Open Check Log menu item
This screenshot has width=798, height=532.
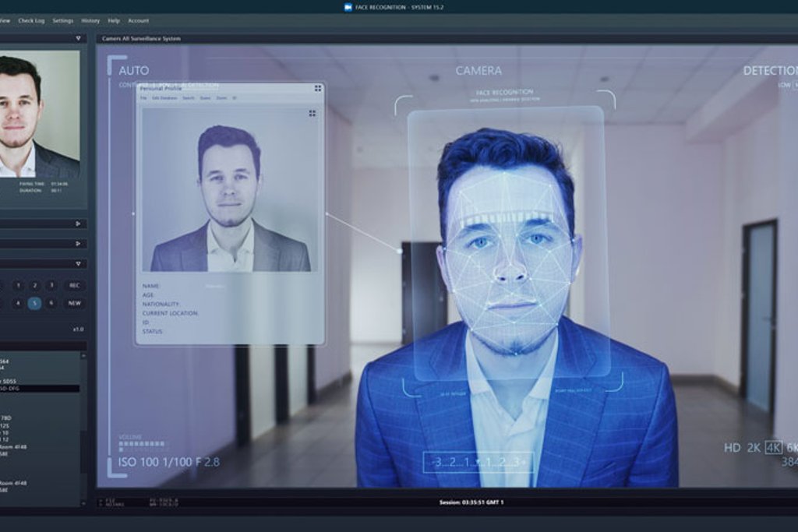tap(31, 21)
